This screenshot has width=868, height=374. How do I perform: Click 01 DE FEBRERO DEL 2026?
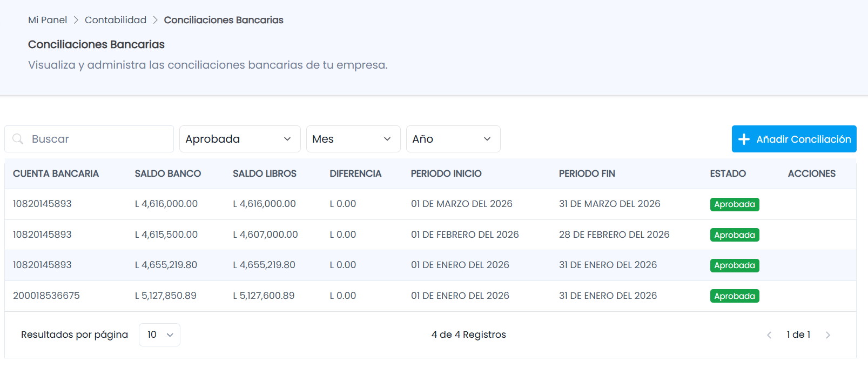click(x=465, y=235)
